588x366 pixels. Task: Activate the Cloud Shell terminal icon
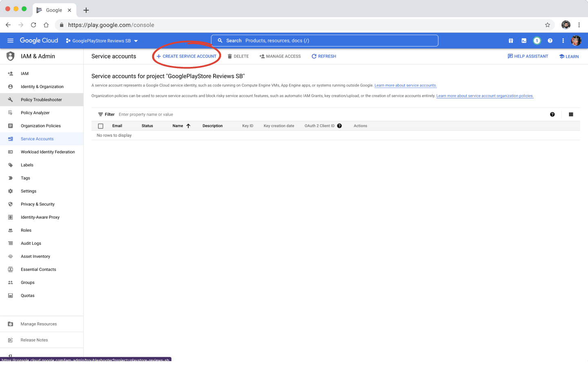(x=524, y=40)
